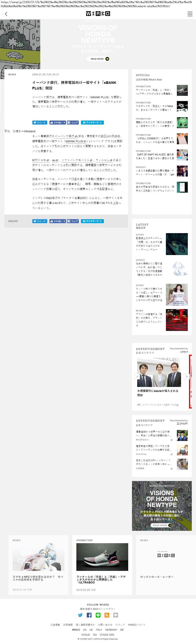This screenshot has width=196, height=644.
Task: Open the eBANK PLUS link in article
Action: point(76,141)
